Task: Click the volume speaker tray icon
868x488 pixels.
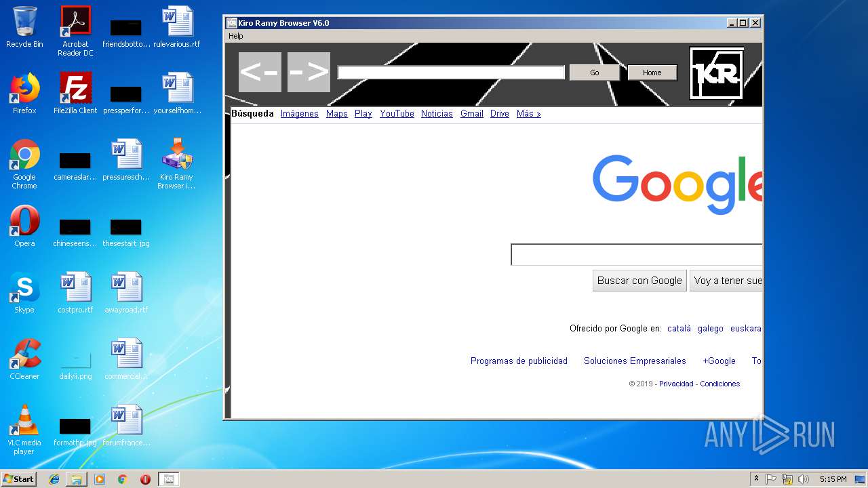Action: click(803, 479)
